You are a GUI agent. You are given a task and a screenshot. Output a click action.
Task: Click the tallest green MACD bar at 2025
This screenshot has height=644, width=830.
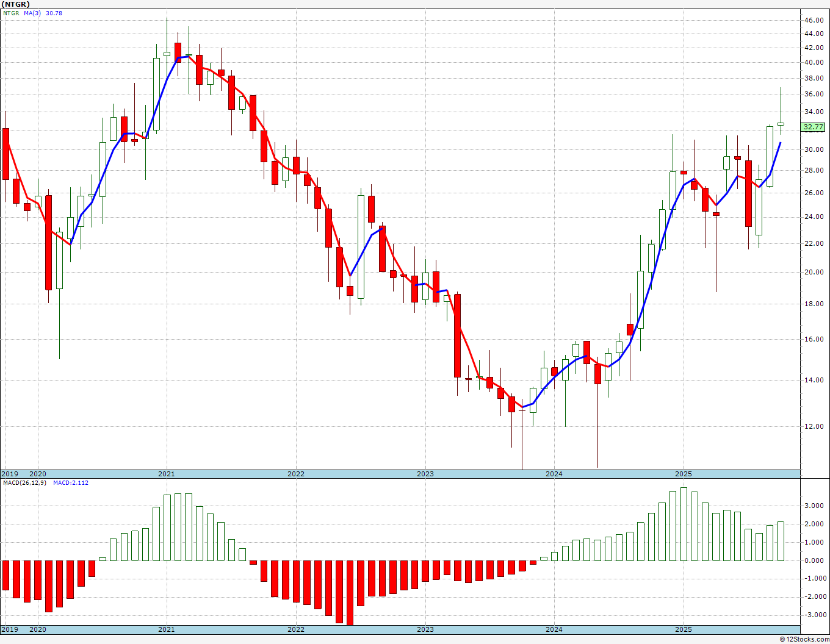tap(684, 524)
